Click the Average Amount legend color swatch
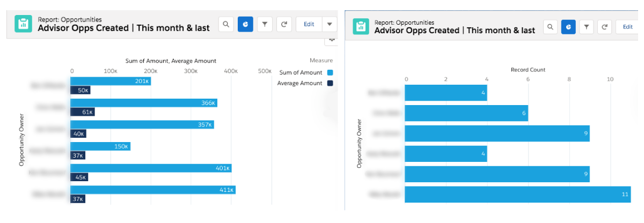644x223 pixels. pyautogui.click(x=330, y=83)
